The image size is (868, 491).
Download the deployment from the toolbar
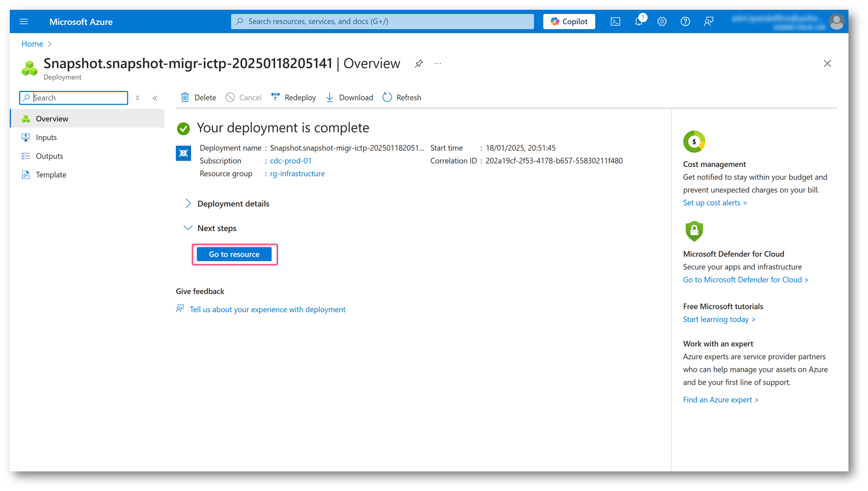349,97
